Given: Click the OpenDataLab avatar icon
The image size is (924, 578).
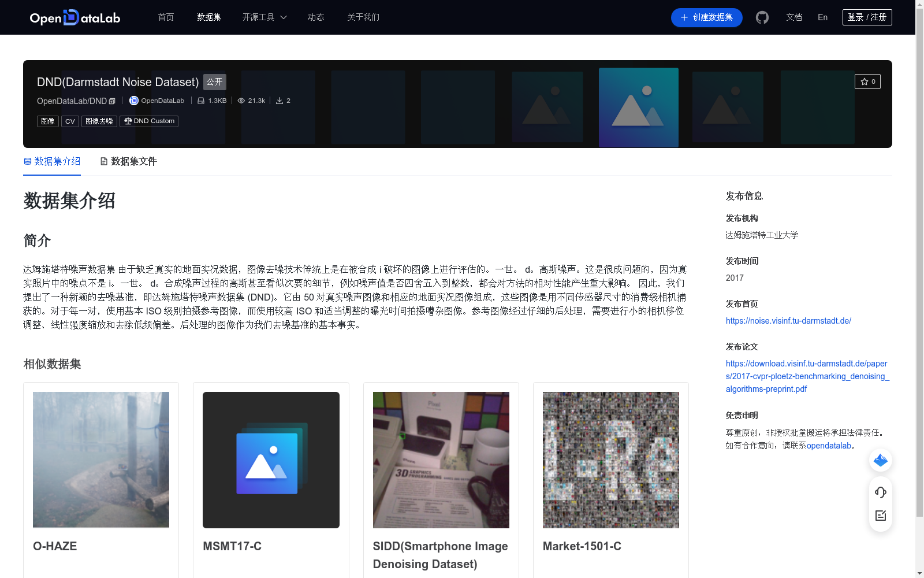Looking at the screenshot, I should point(134,101).
